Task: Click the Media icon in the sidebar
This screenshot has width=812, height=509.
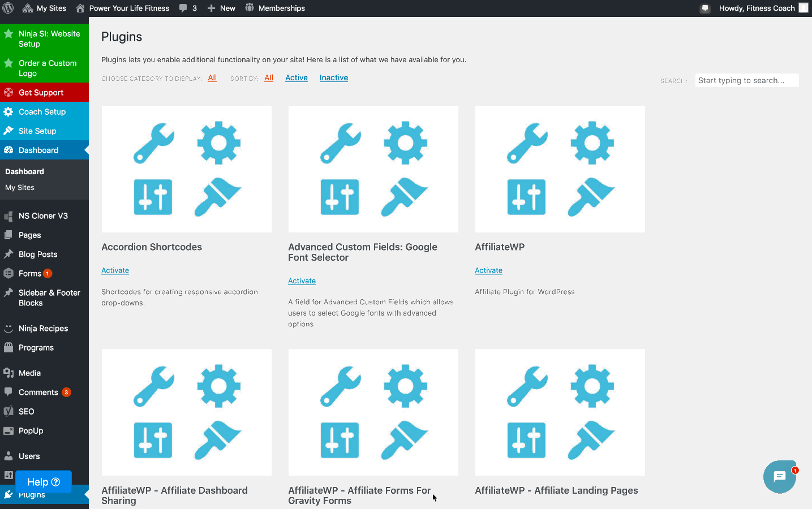Action: pos(8,373)
